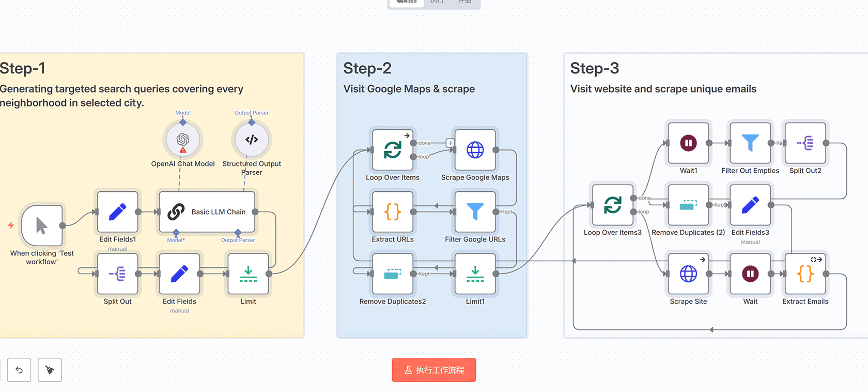Click the broom tidy-up button
The width and height of the screenshot is (868, 391).
click(50, 370)
